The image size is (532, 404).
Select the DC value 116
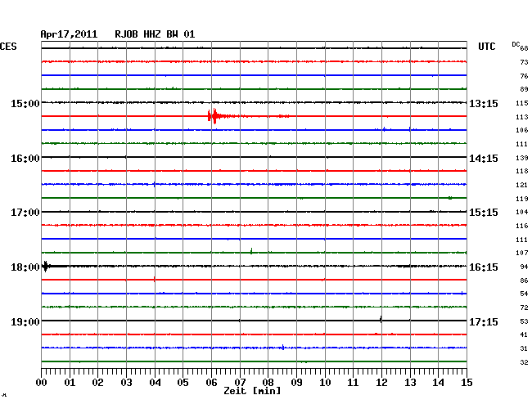(x=522, y=226)
